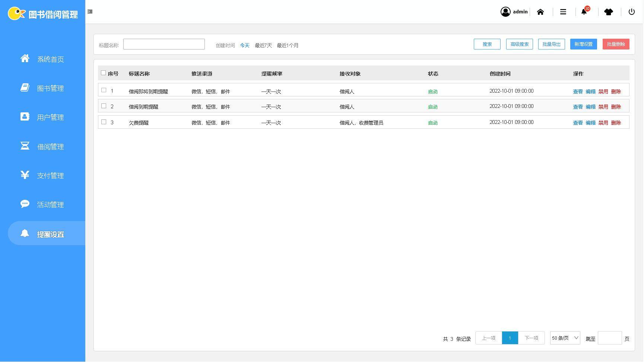644x362 pixels.
Task: Open 高级搜索 advanced search options
Action: click(519, 44)
